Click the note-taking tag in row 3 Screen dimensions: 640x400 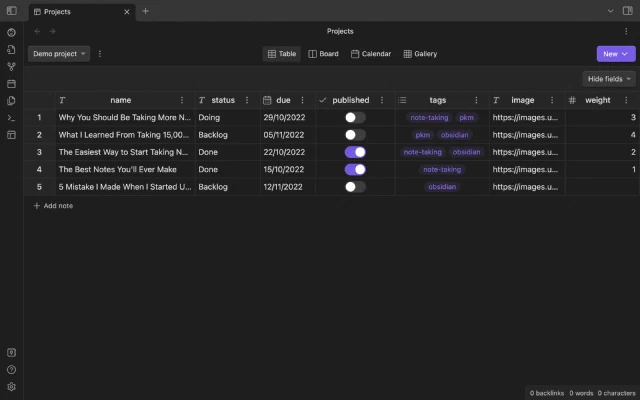tap(422, 152)
